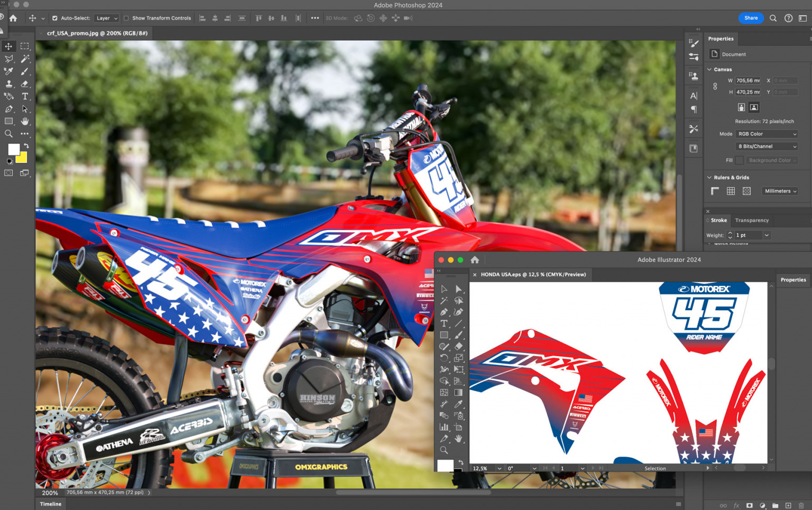This screenshot has height=510, width=812.
Task: Grab the Hand tool in Photoshop
Action: click(x=24, y=122)
